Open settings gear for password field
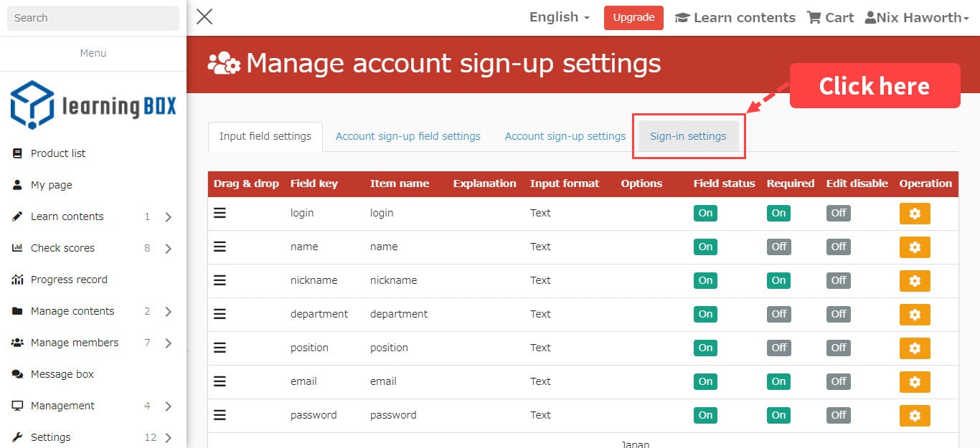The image size is (980, 448). (915, 416)
